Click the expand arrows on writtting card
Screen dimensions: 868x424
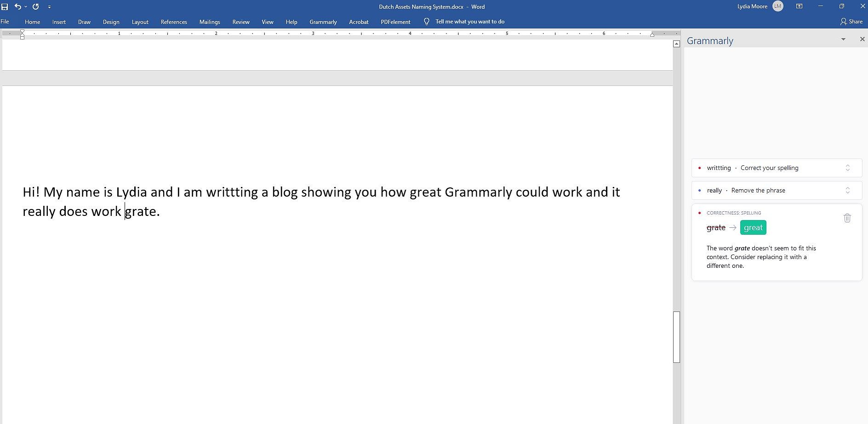(x=848, y=168)
